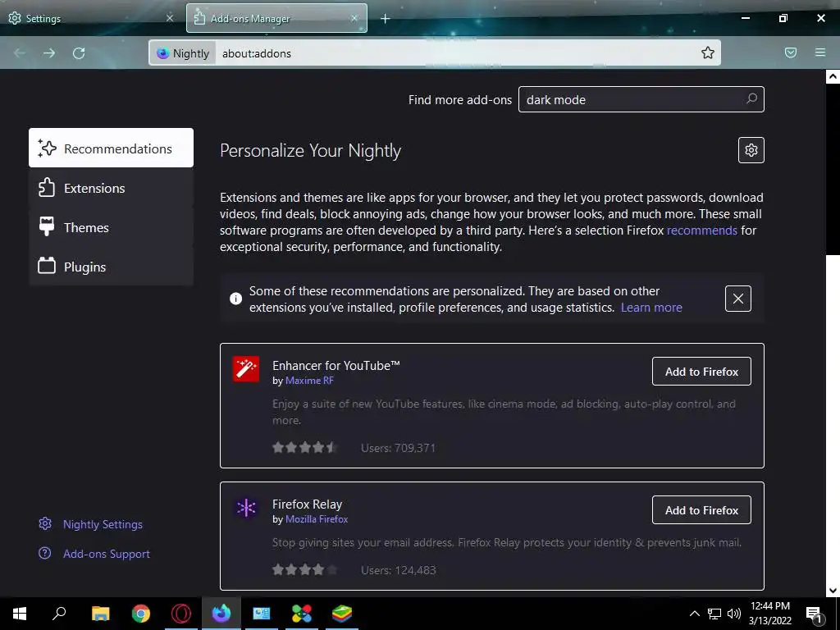Select the Add-ons Manager tab
This screenshot has width=840, height=630.
276,18
